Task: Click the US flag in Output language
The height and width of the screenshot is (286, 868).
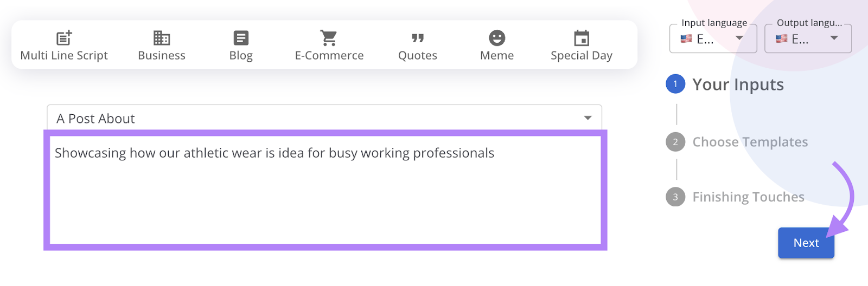Action: tap(782, 39)
